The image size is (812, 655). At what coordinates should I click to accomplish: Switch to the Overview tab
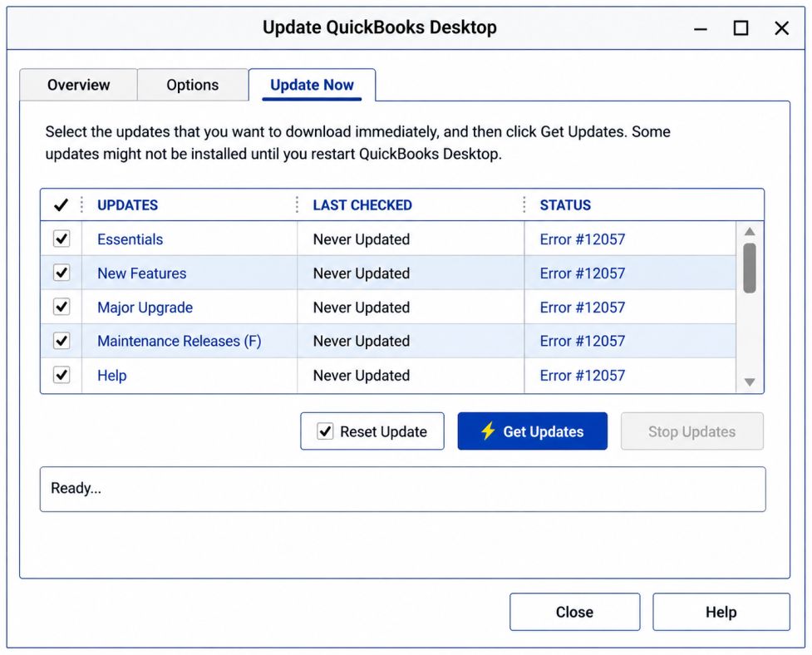(79, 85)
